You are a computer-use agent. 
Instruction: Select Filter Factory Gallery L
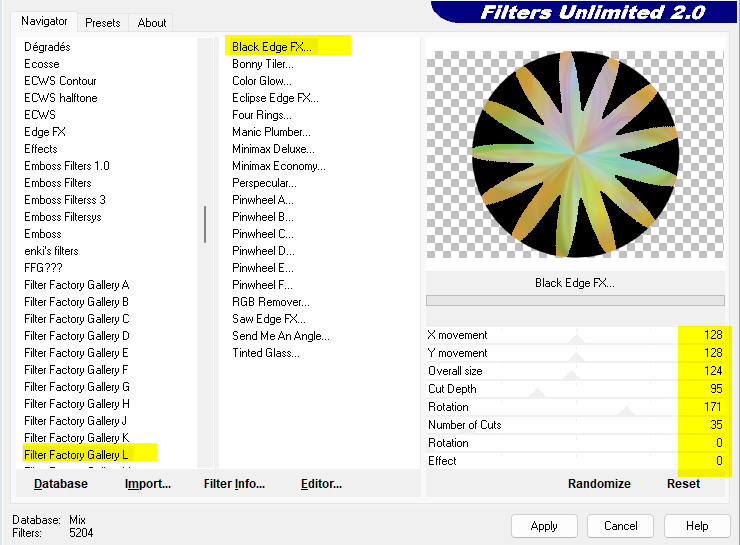76,454
